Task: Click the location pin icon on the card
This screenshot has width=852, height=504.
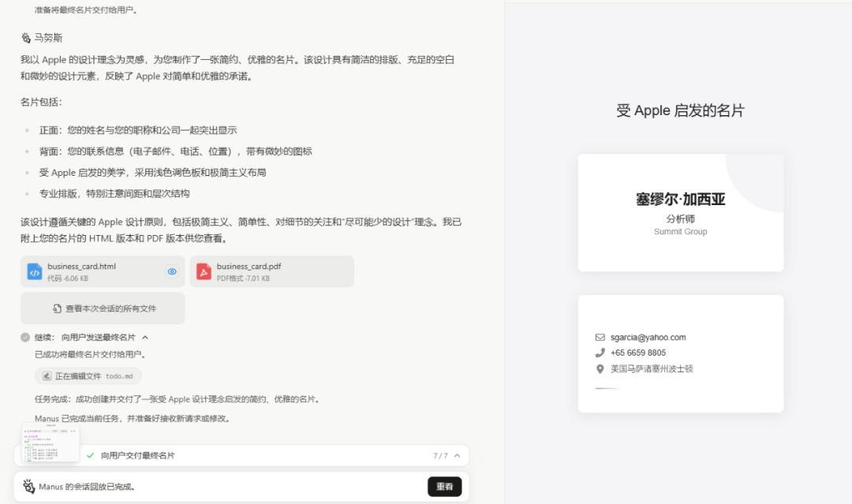Action: (x=600, y=369)
